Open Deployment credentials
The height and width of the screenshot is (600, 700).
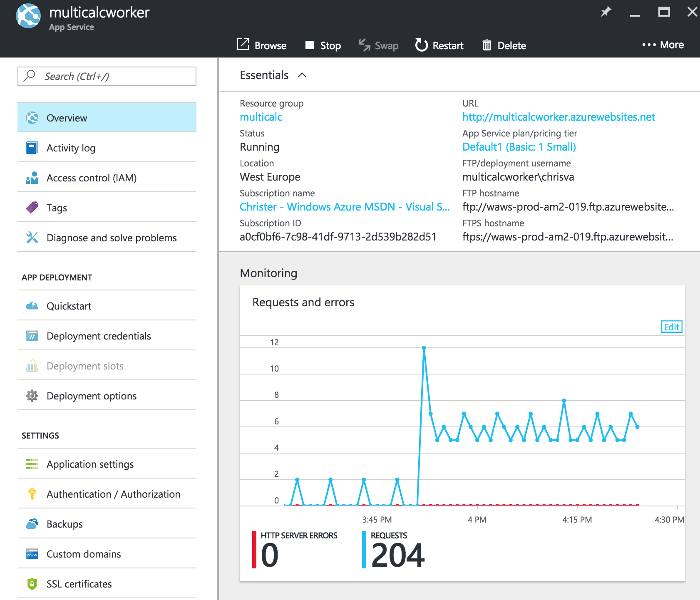pyautogui.click(x=107, y=336)
